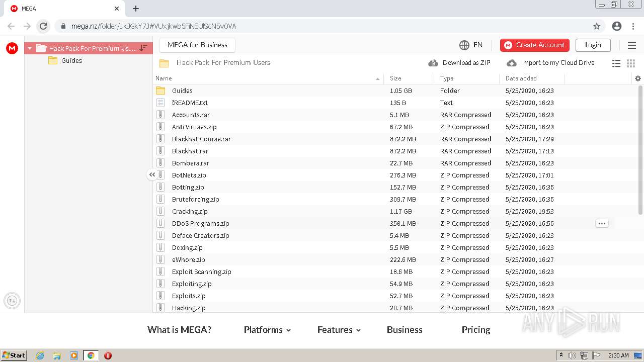
Task: Open the language globe icon
Action: click(464, 45)
